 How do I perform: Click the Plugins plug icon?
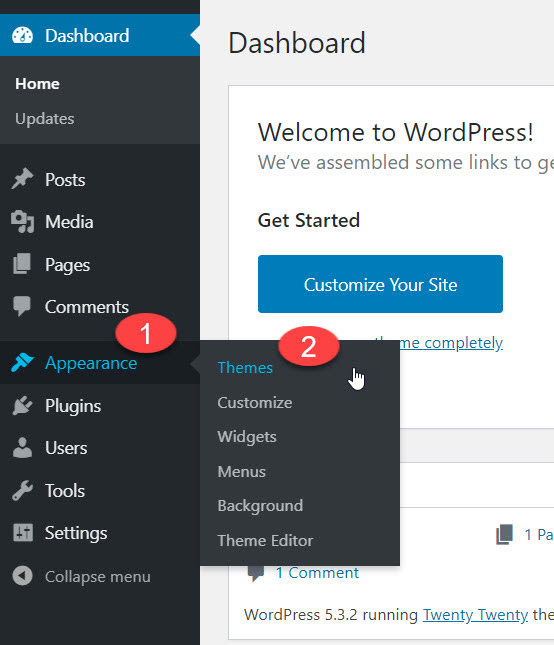point(22,406)
